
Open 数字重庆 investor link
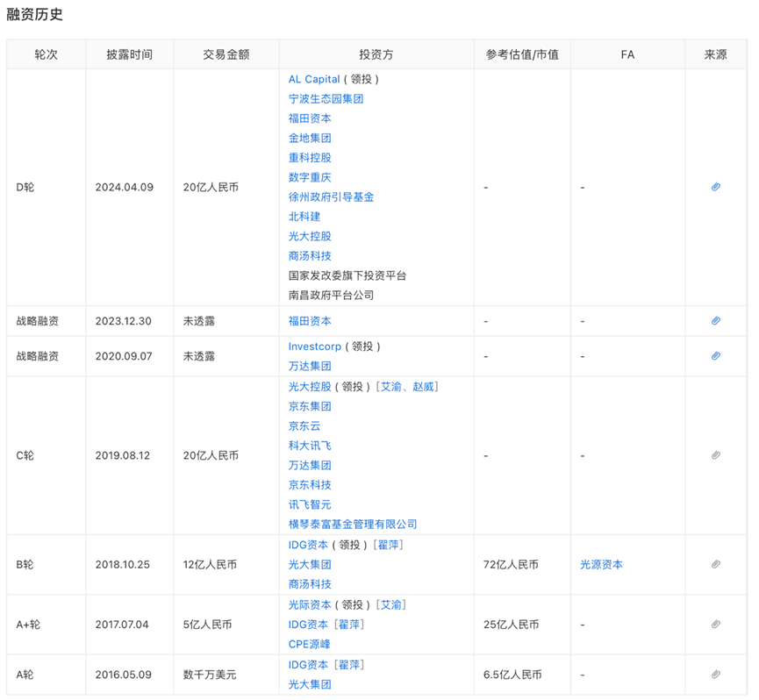pyautogui.click(x=310, y=177)
